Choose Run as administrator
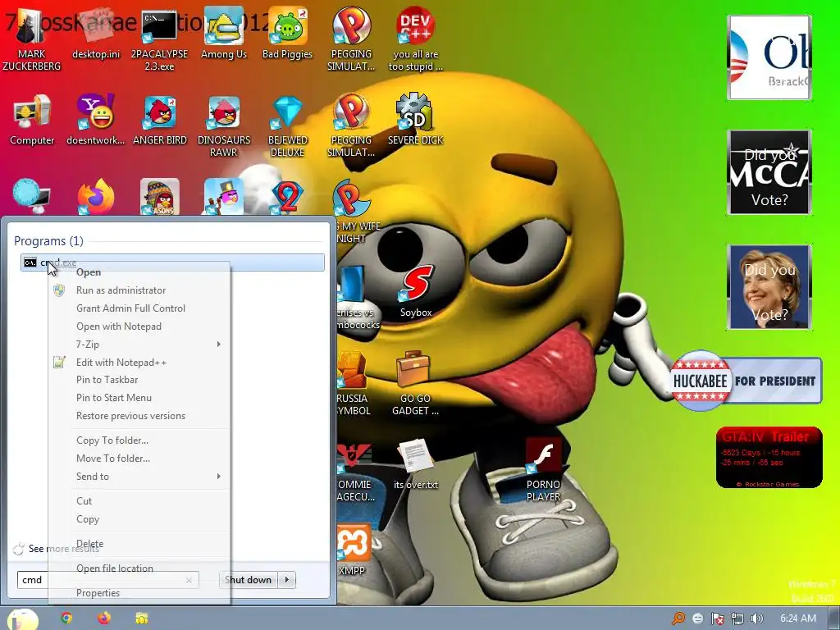Image resolution: width=840 pixels, height=630 pixels. [139, 290]
